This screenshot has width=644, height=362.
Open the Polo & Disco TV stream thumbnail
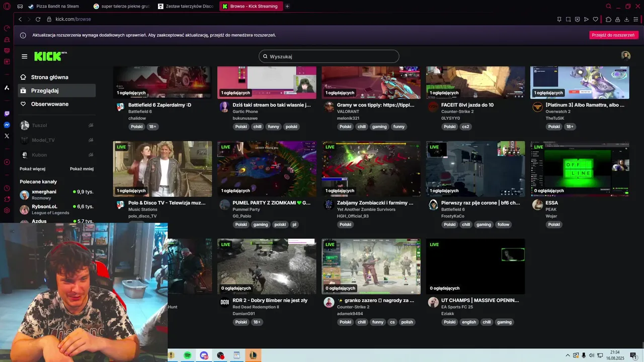point(163,168)
